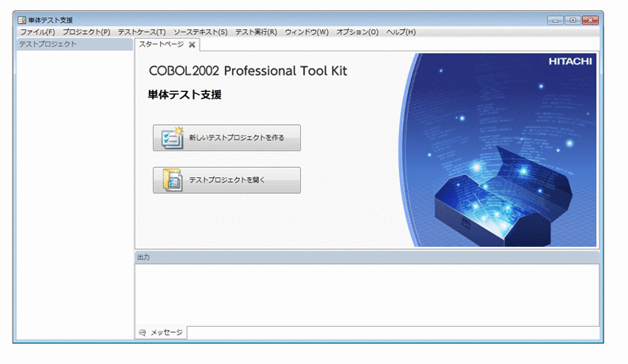Open the オプション(O) menu
628x364 pixels.
(x=357, y=32)
